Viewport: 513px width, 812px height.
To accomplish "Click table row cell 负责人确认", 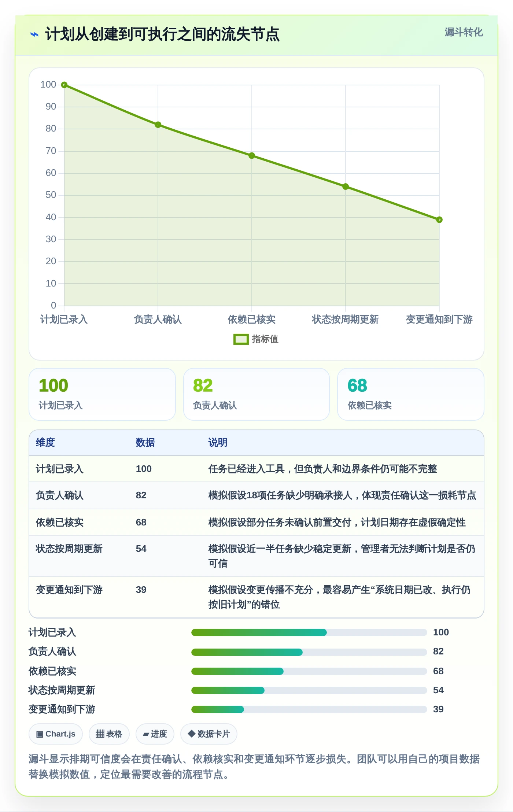I will tap(59, 495).
